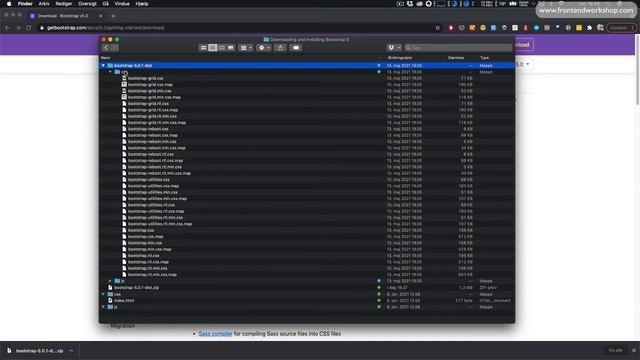The image size is (640, 360).
Task: Click the Finder forward navigation arrow
Action: (x=114, y=48)
